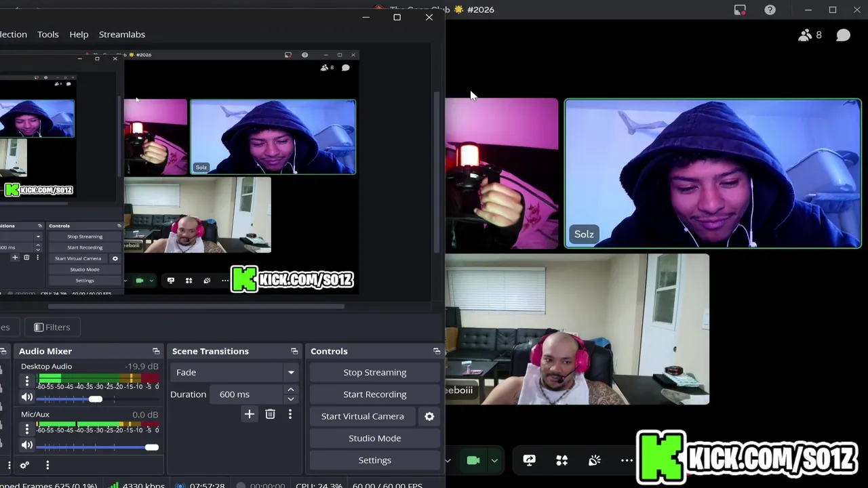The image size is (868, 488).
Task: Adjust the Mic/Aux volume slider handle
Action: coord(152,447)
